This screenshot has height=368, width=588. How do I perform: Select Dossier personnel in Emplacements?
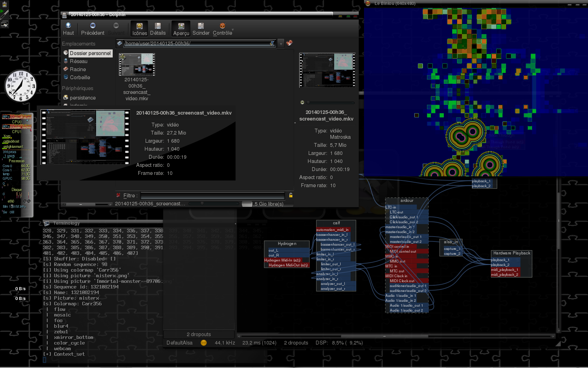pos(90,53)
